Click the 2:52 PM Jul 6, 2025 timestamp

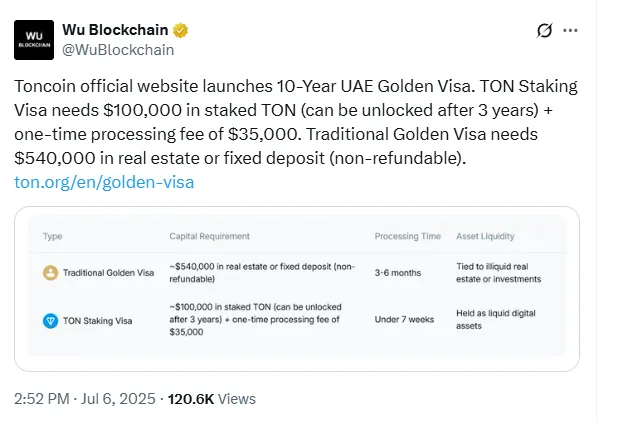(x=85, y=398)
